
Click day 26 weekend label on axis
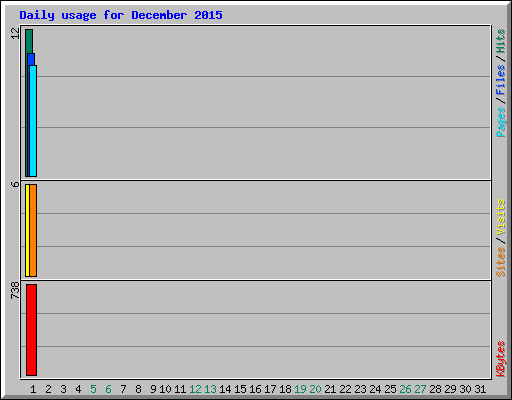pyautogui.click(x=405, y=389)
